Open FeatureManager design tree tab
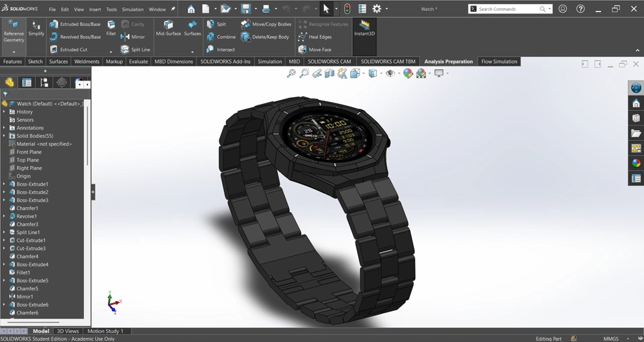The image size is (644, 342). (x=9, y=82)
